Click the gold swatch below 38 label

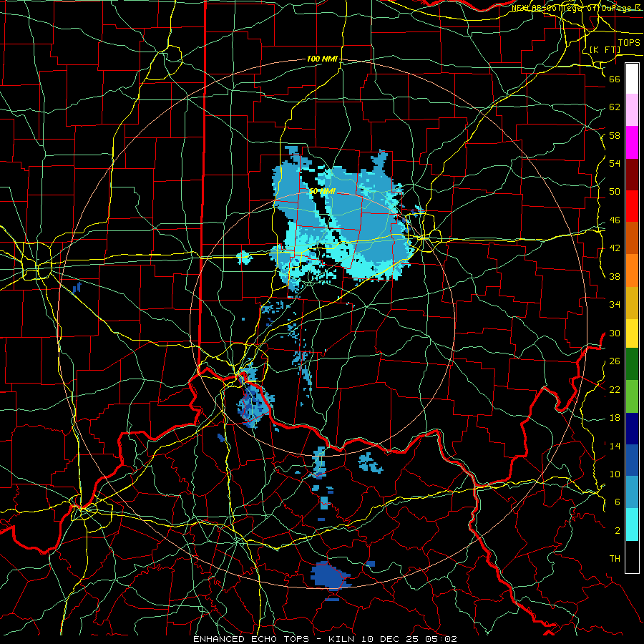tap(632, 302)
